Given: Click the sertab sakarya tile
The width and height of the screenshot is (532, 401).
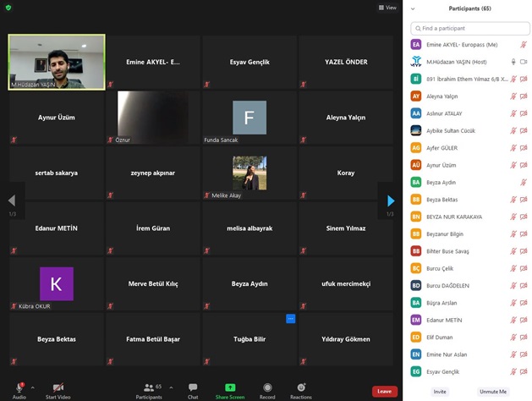Looking at the screenshot, I should point(57,173).
